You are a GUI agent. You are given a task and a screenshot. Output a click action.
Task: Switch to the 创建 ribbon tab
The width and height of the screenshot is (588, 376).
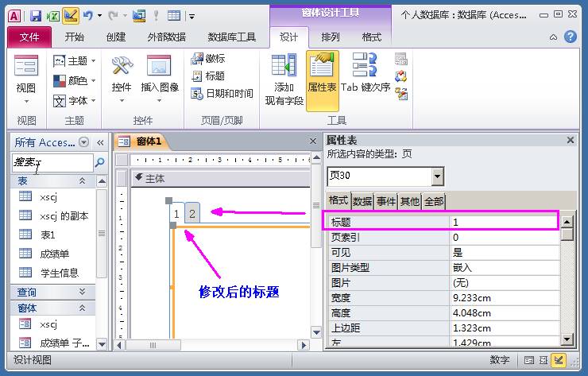point(116,37)
